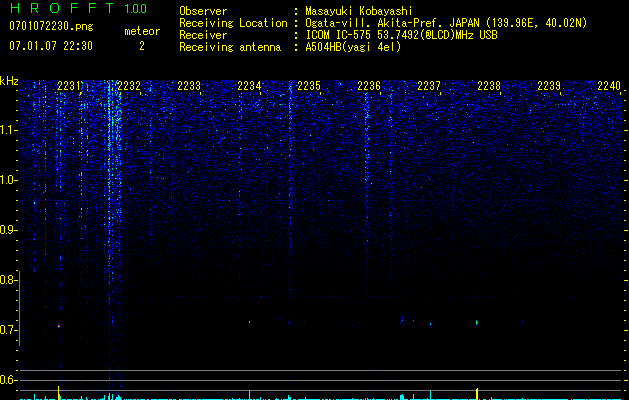Click the yellow intensity spike before 2231
This screenshot has height=400, width=629.
click(x=59, y=392)
